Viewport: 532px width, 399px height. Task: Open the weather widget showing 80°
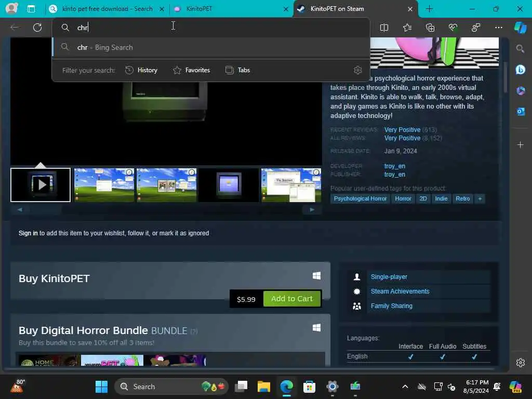click(x=18, y=386)
